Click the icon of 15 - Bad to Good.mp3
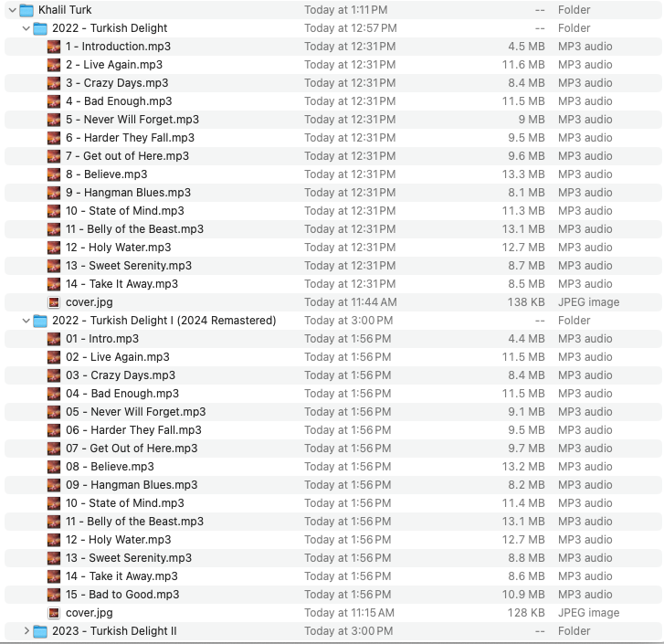 point(54,595)
